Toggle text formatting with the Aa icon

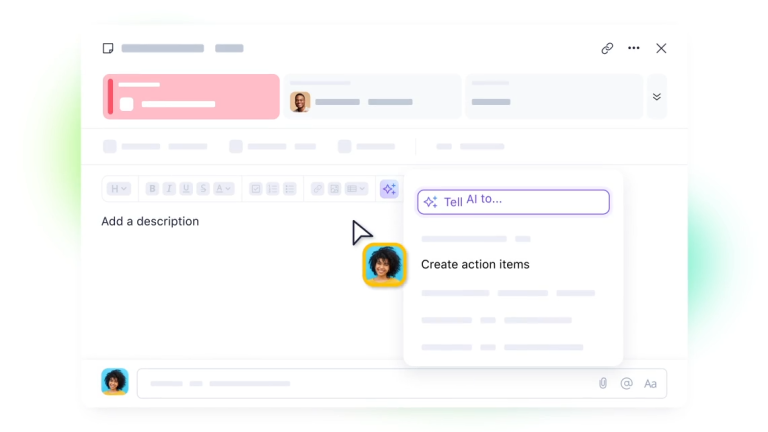click(x=650, y=383)
